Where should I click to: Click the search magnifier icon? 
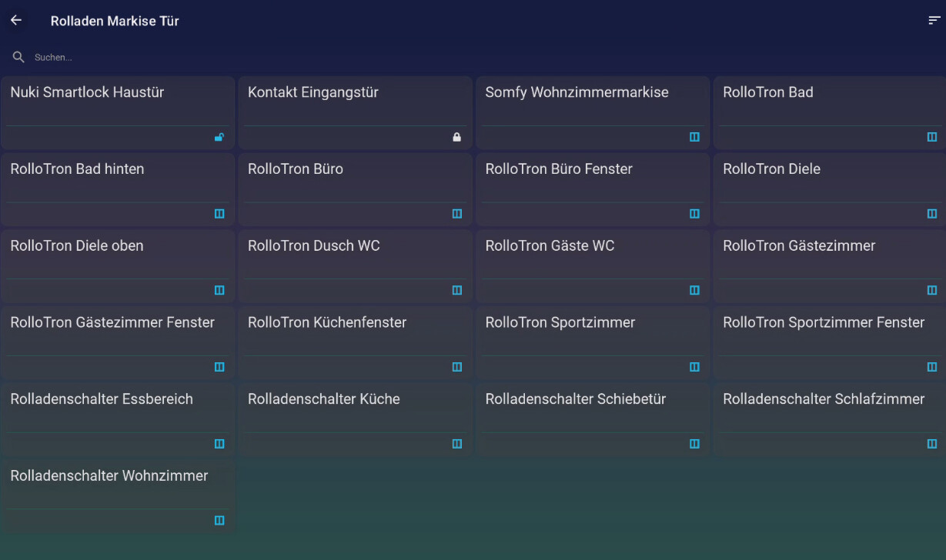tap(18, 57)
